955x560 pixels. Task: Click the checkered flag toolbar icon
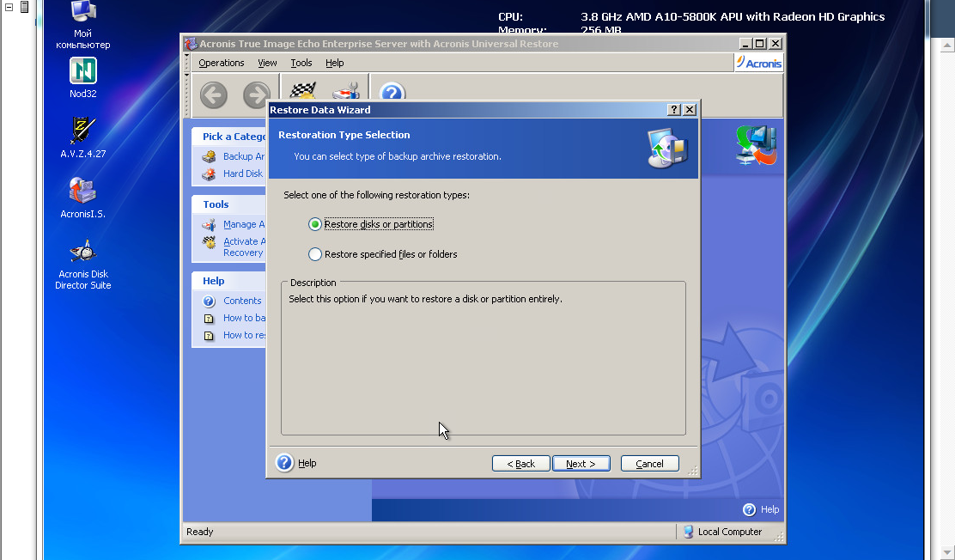pos(302,90)
